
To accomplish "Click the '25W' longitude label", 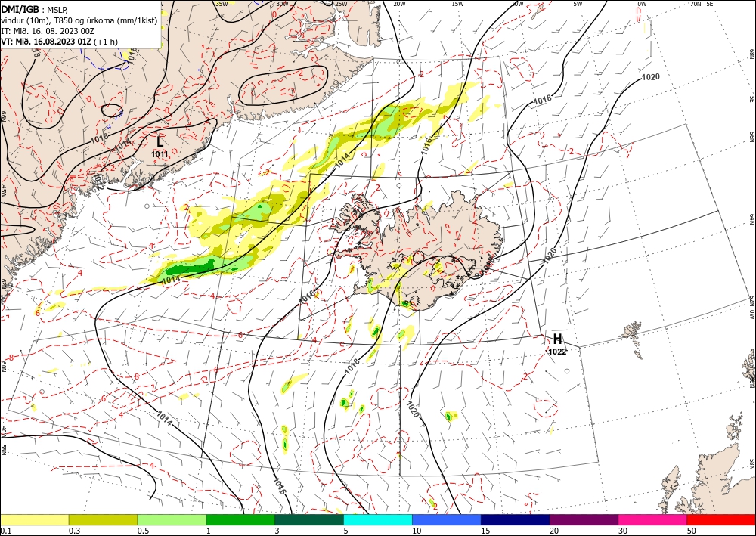I will click(341, 3).
